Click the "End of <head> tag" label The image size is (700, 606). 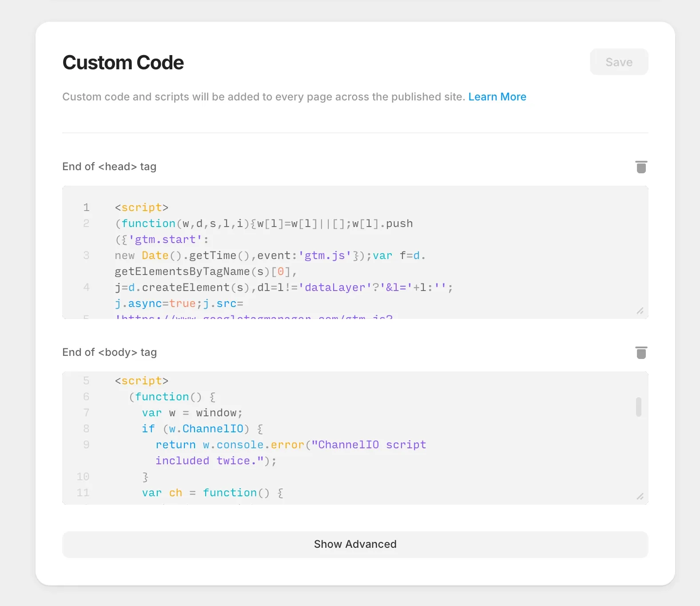coord(109,167)
